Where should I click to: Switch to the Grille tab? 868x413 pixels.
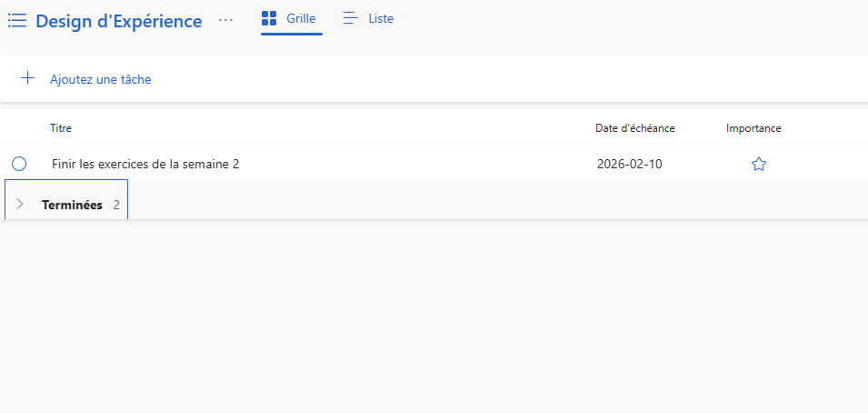coord(301,18)
